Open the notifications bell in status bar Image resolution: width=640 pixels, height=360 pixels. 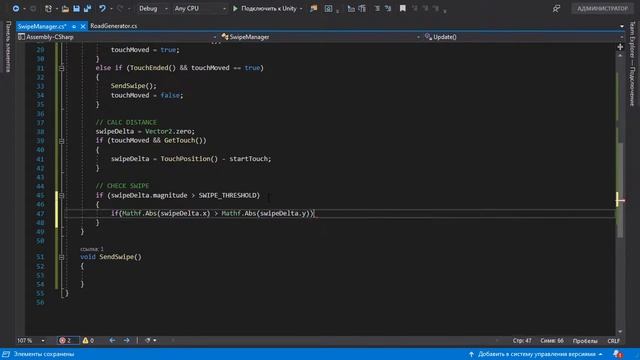pos(618,354)
